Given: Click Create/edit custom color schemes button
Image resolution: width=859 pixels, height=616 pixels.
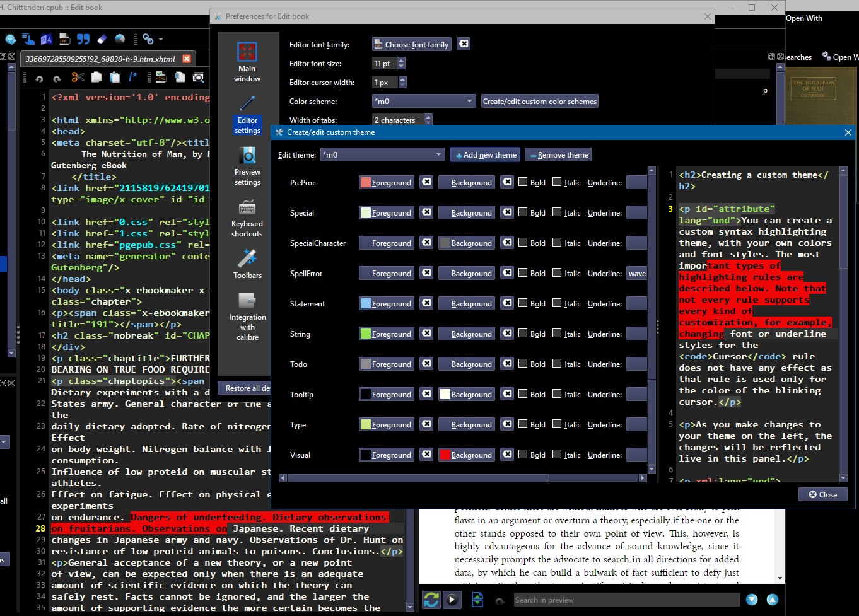Looking at the screenshot, I should (540, 101).
